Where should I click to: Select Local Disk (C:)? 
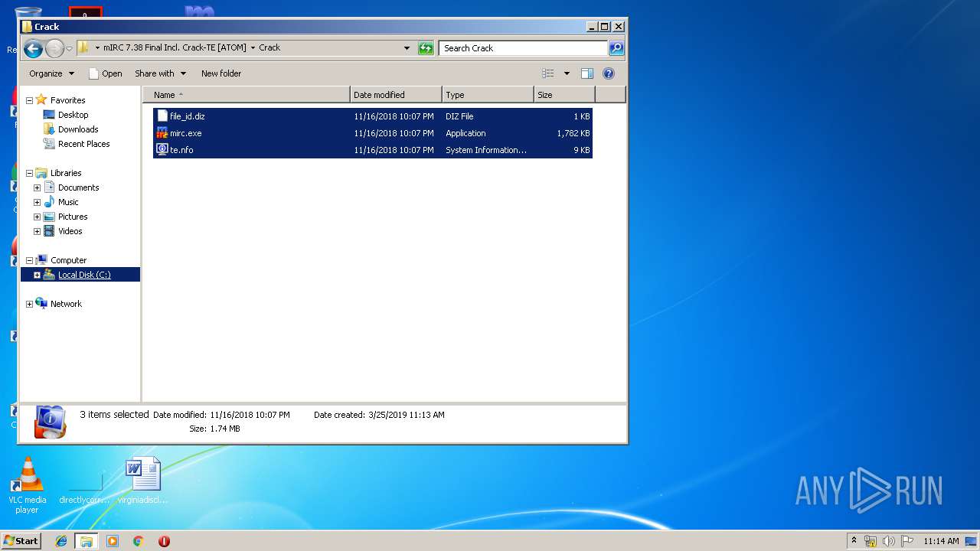pos(84,275)
